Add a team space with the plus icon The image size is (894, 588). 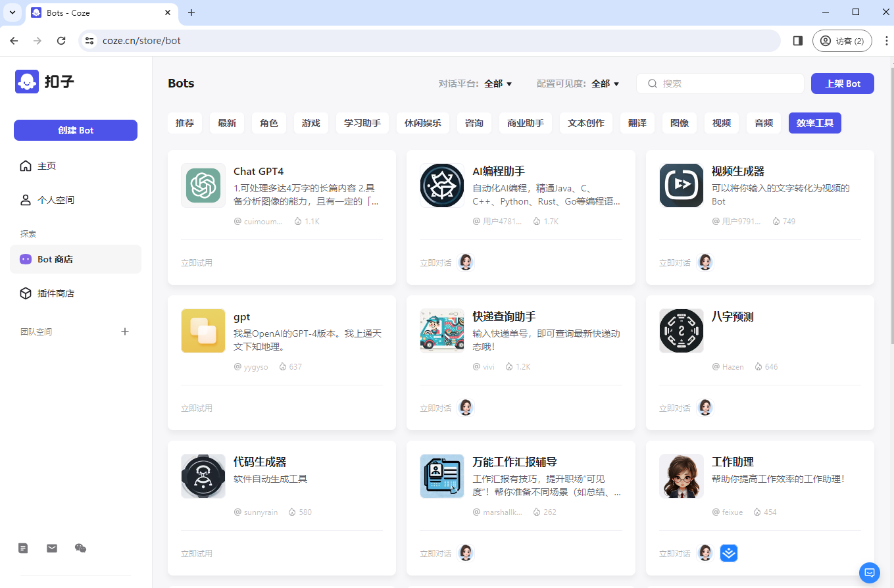click(125, 331)
